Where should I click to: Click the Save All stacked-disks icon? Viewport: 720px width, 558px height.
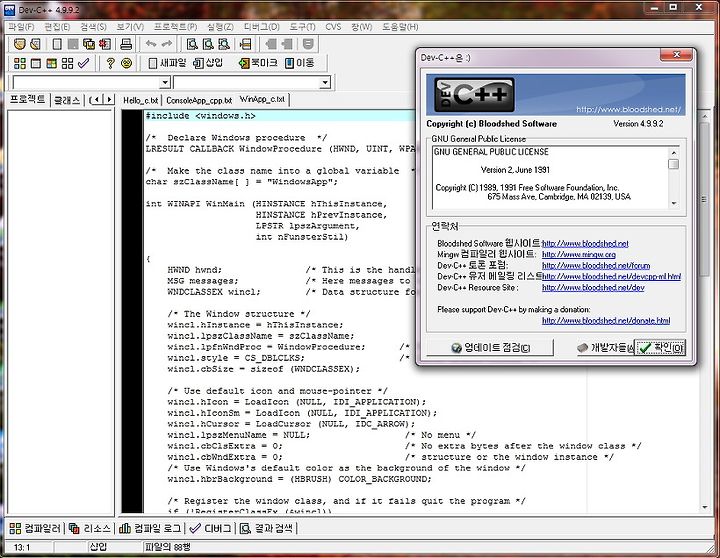click(89, 44)
